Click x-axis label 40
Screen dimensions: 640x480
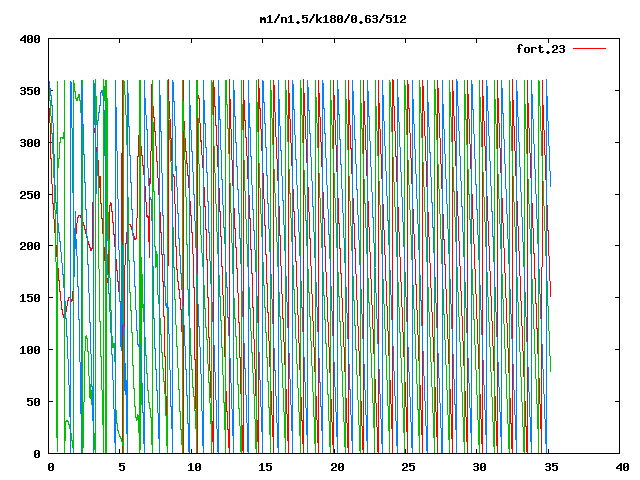tap(622, 467)
